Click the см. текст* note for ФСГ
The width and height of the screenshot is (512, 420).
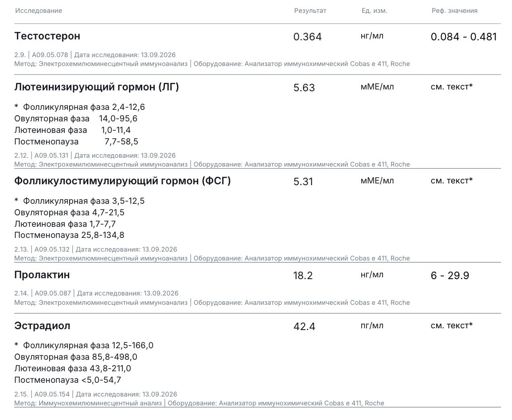click(x=452, y=180)
